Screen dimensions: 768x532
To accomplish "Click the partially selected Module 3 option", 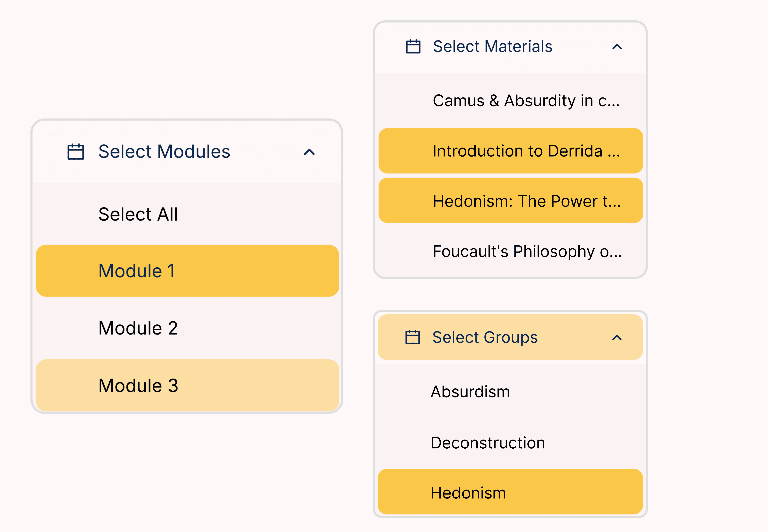I will [x=138, y=385].
